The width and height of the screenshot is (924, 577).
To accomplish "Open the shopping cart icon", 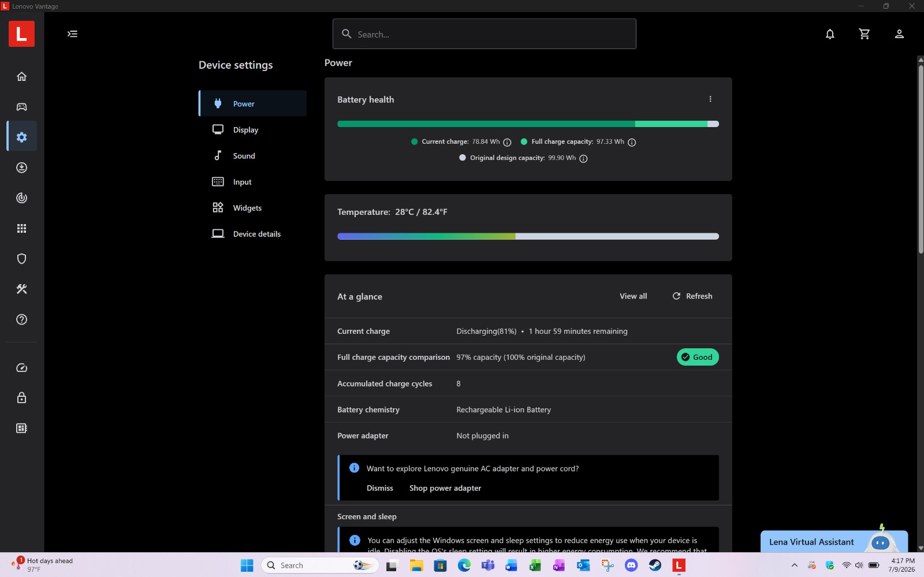I will point(865,34).
